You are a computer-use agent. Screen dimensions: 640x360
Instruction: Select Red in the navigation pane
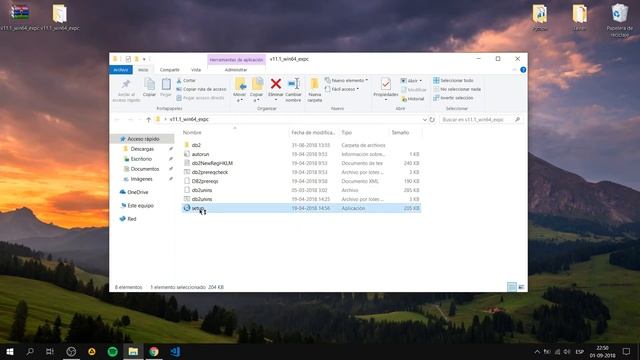click(x=128, y=219)
